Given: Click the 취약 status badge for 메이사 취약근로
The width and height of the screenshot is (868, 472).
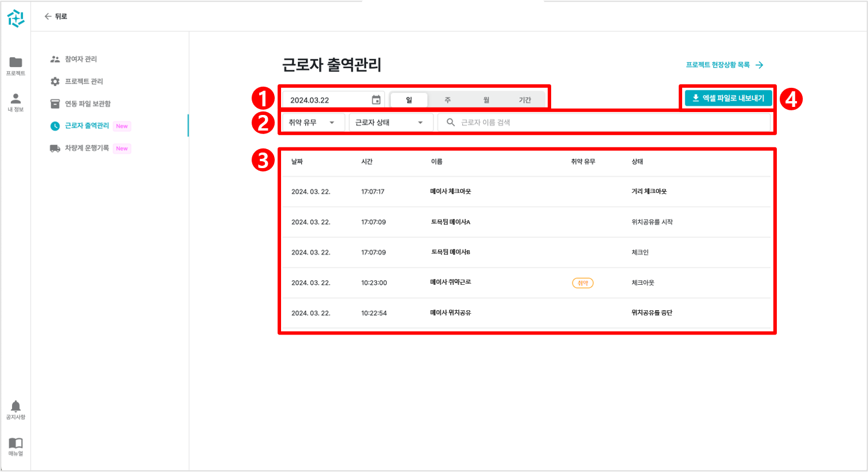Looking at the screenshot, I should (582, 283).
